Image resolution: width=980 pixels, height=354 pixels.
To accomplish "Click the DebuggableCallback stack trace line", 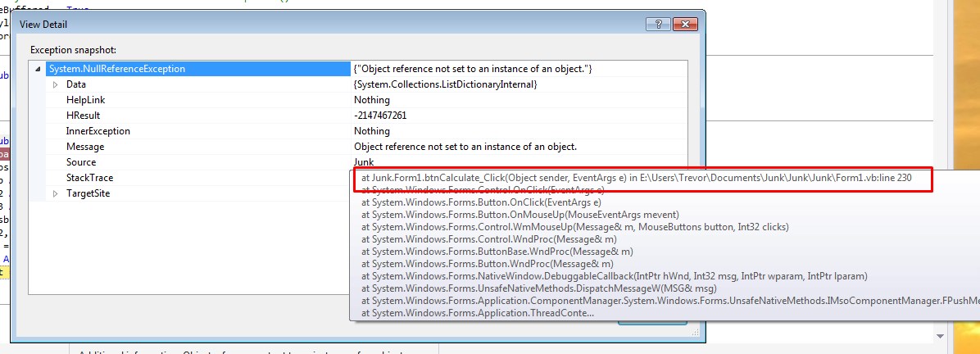I will pos(614,276).
